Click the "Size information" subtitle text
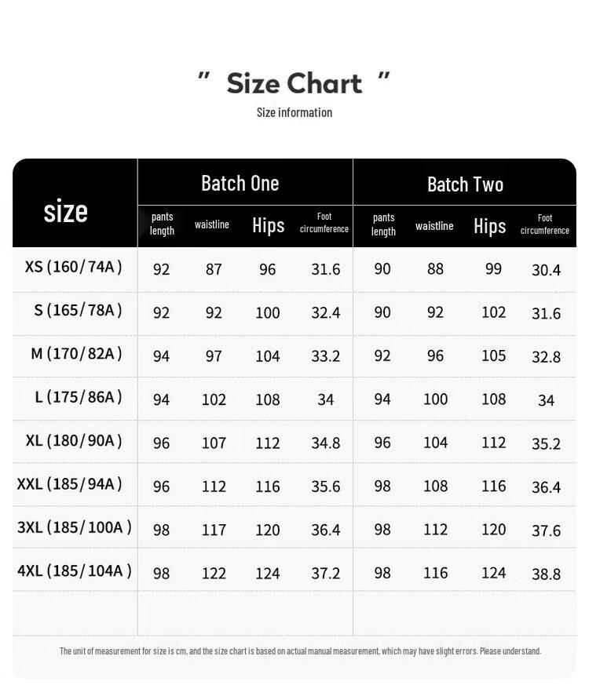Viewport: 589px width, 700px height. tap(294, 112)
